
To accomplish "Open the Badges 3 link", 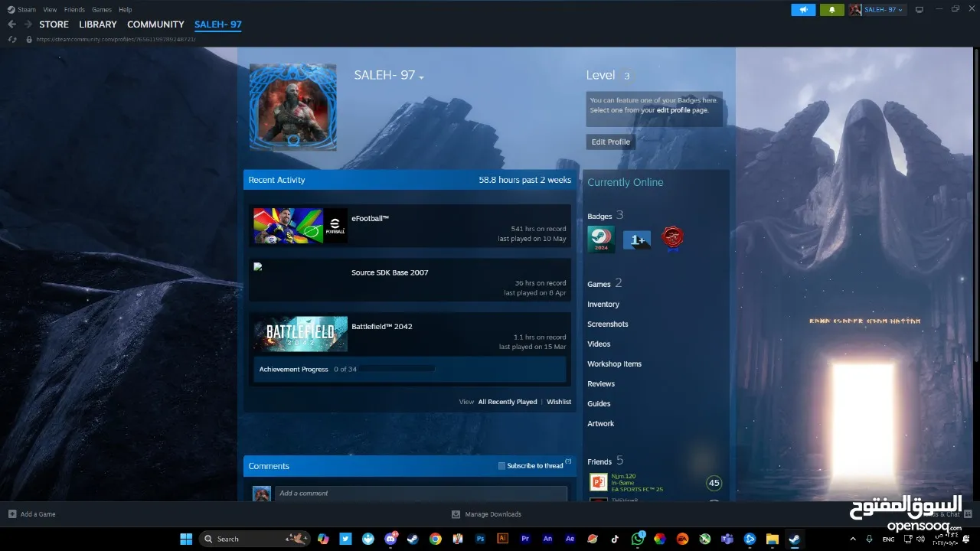I will point(606,216).
